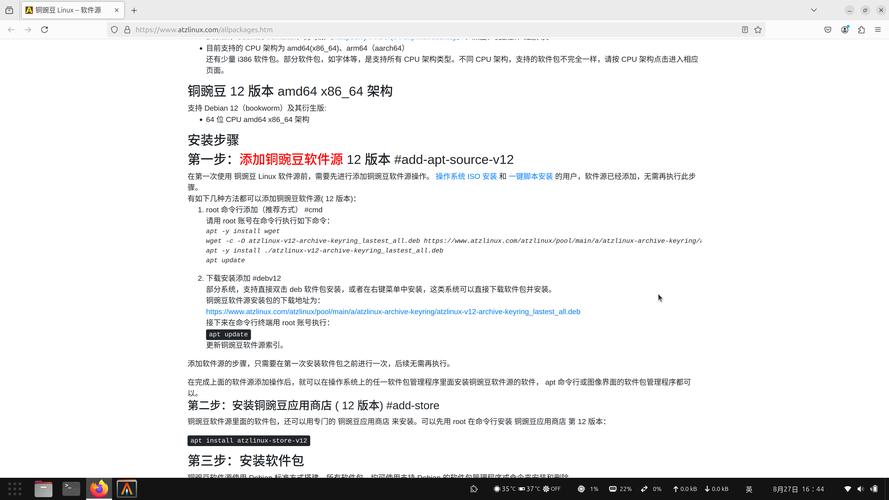Screen dimensions: 889x500
Task: Open the Firefox application hamburger menu
Action: tap(878, 29)
